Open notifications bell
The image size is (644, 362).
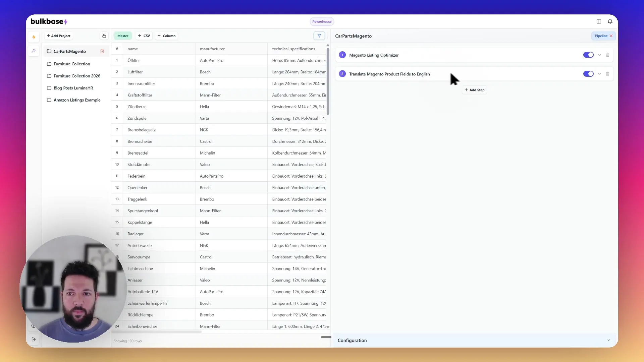point(610,21)
